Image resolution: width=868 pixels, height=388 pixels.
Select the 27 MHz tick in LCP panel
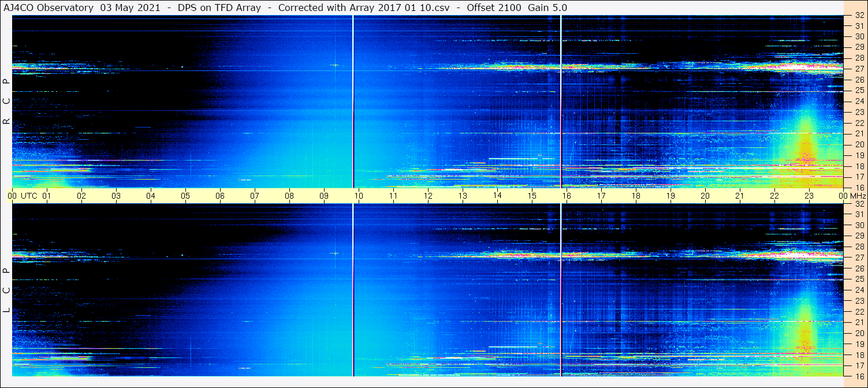(859, 258)
